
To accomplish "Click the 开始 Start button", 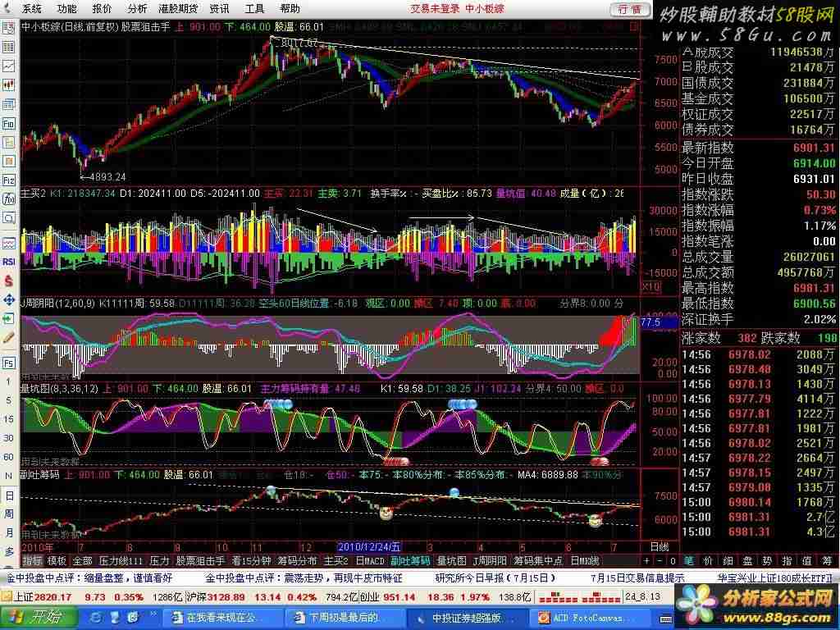I will (38, 618).
